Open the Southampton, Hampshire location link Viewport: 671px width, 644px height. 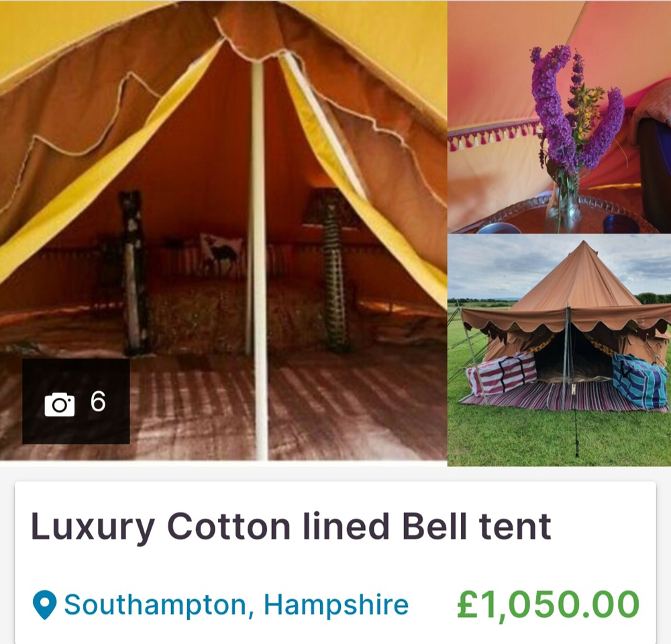point(236,604)
